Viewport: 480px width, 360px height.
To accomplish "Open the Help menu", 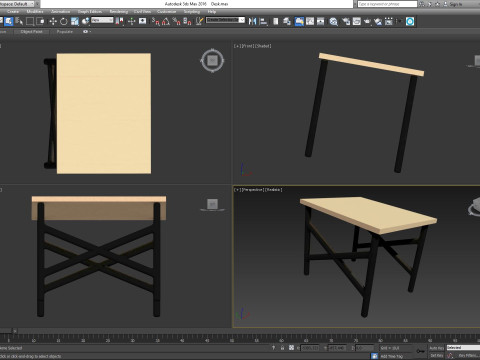I will point(212,12).
